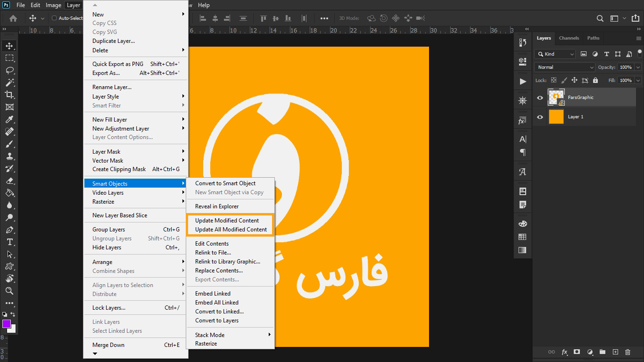Toggle visibility of Layer 1
The width and height of the screenshot is (644, 362).
coord(539,116)
